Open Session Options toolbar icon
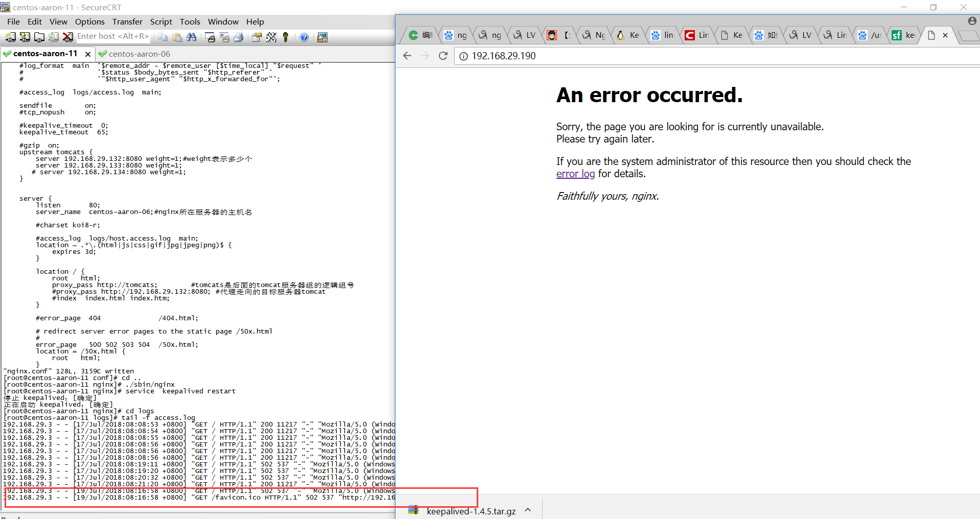The height and width of the screenshot is (519, 980). (257, 37)
